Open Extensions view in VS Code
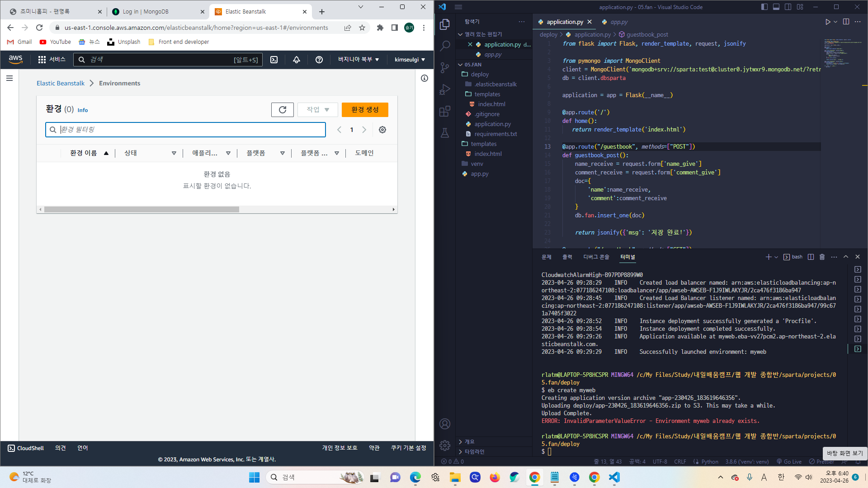 click(x=445, y=111)
